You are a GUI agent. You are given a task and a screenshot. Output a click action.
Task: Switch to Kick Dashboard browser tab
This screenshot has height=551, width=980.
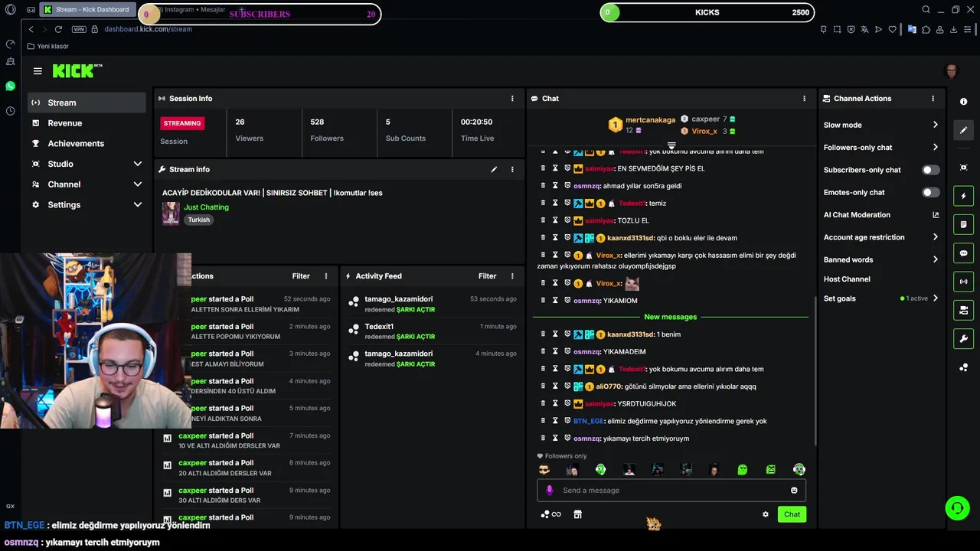click(x=87, y=10)
